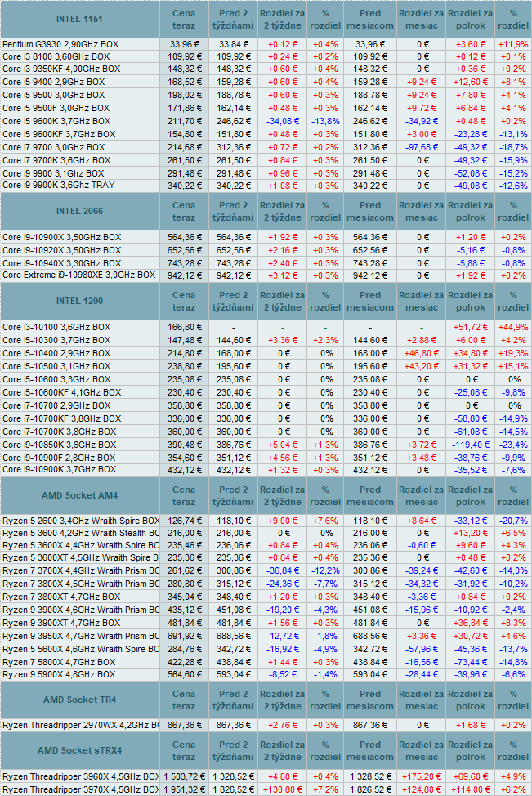
Task: Click the AMD Socket TR4 section header
Action: click(79, 700)
